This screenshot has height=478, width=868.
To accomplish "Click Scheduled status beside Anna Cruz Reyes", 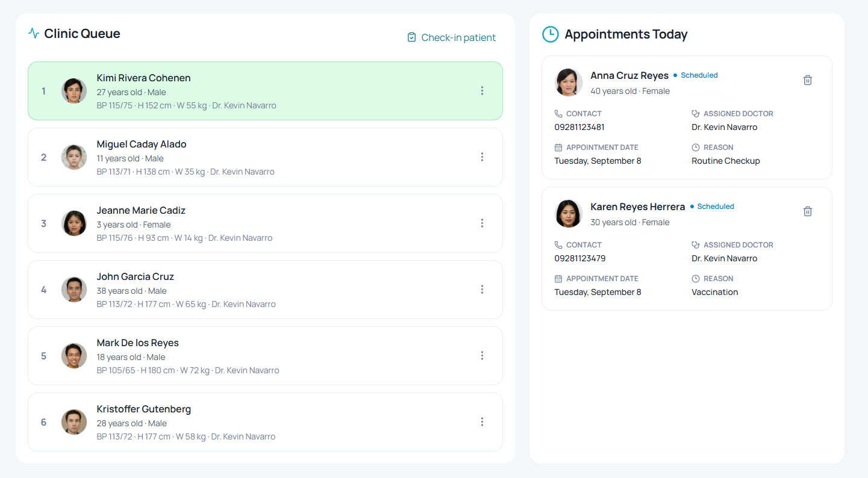I will [x=696, y=75].
